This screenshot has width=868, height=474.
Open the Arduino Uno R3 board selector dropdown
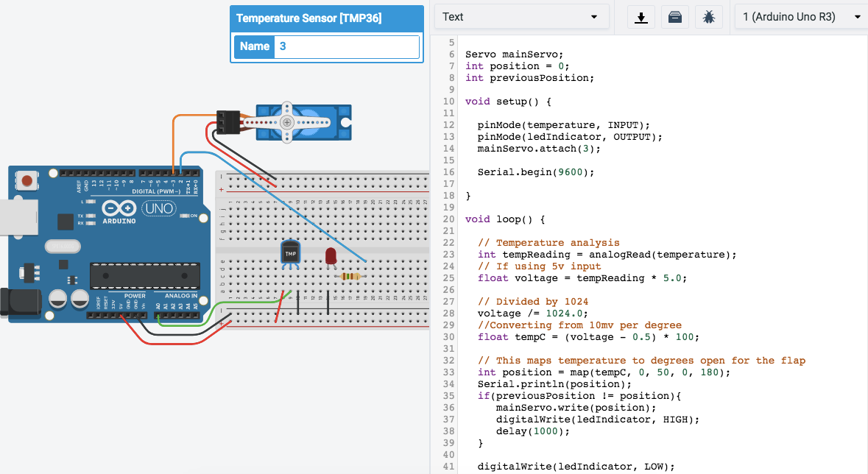(x=798, y=16)
